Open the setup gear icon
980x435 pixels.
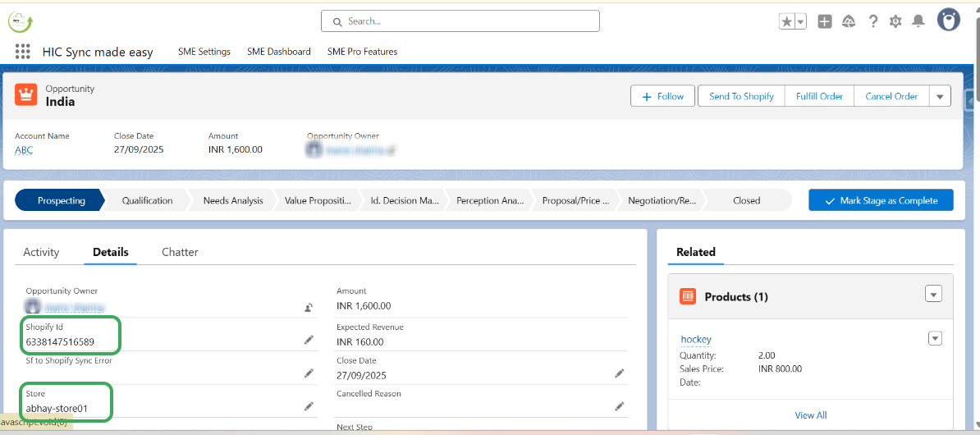click(x=895, y=21)
